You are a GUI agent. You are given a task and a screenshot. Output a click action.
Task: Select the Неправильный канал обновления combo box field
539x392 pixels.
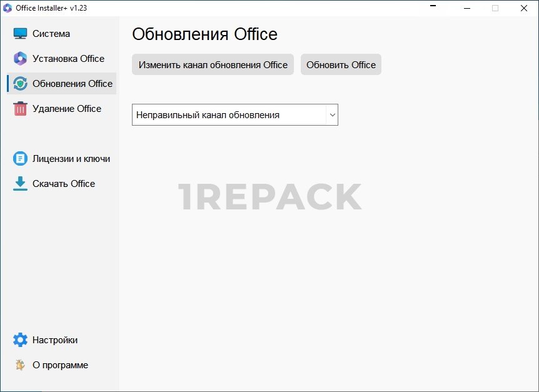click(229, 115)
